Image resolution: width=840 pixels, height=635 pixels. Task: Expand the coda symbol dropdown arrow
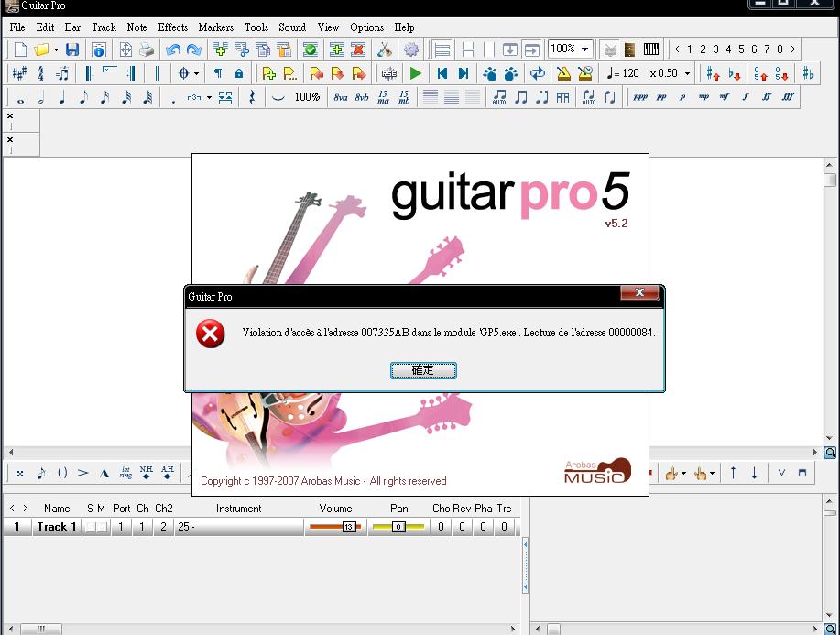(x=196, y=74)
